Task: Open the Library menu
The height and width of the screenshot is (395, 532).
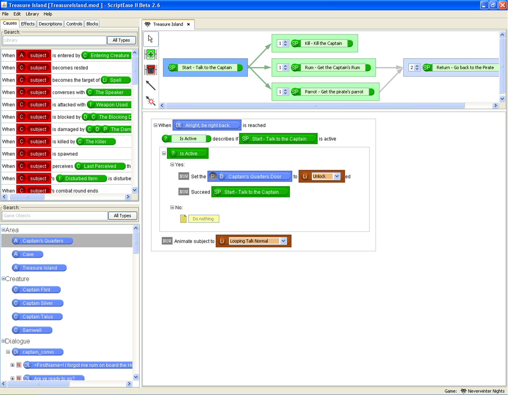Action: [x=32, y=14]
